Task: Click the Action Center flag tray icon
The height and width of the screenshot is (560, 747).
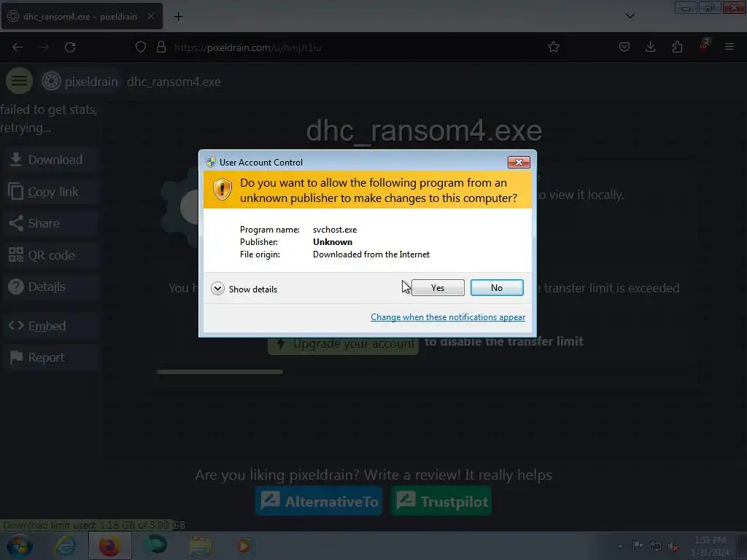Action: click(638, 545)
